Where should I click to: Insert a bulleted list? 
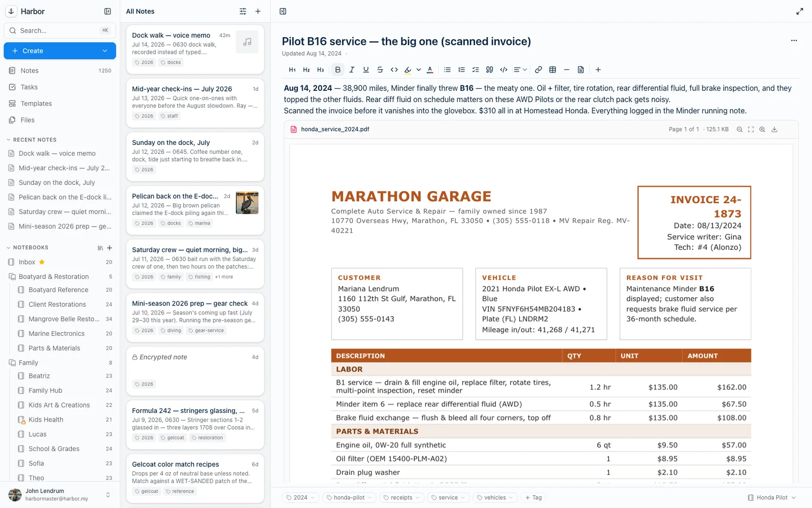(447, 70)
